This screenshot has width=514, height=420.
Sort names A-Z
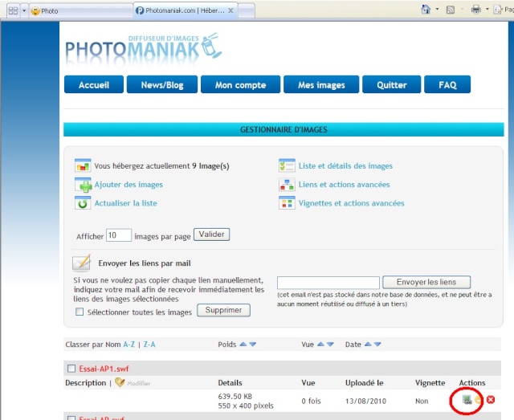128,345
